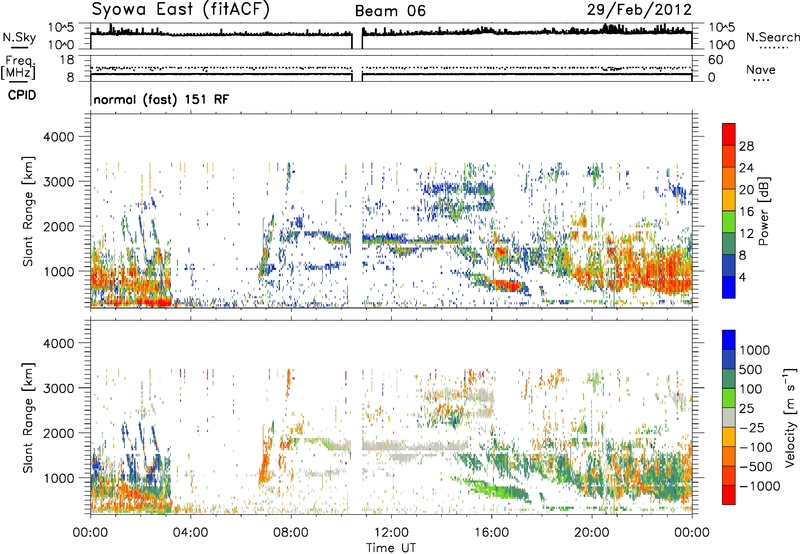Image resolution: width=800 pixels, height=554 pixels.
Task: Click the "Time UT" axis title
Action: point(391,548)
